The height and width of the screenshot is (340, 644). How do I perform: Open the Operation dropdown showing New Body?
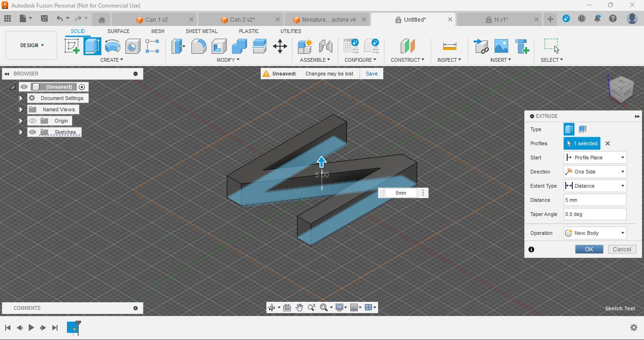point(595,233)
